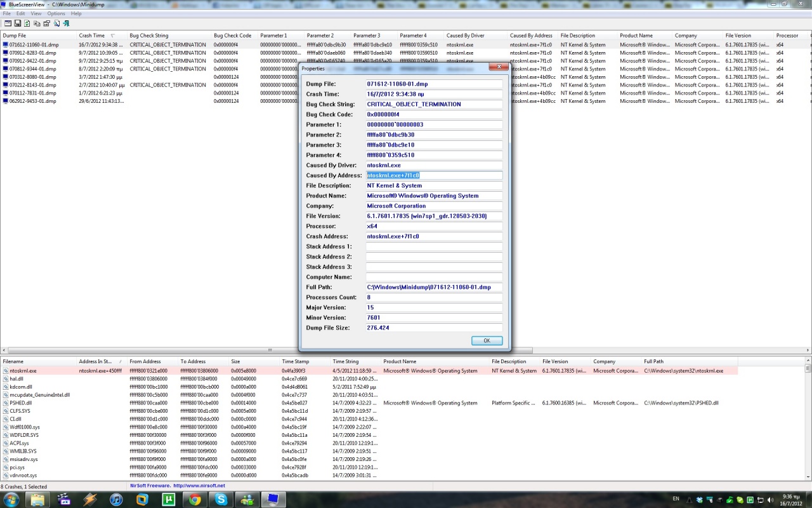Click the Copy Selected Items toolbar icon
The image size is (812, 508).
coord(37,23)
